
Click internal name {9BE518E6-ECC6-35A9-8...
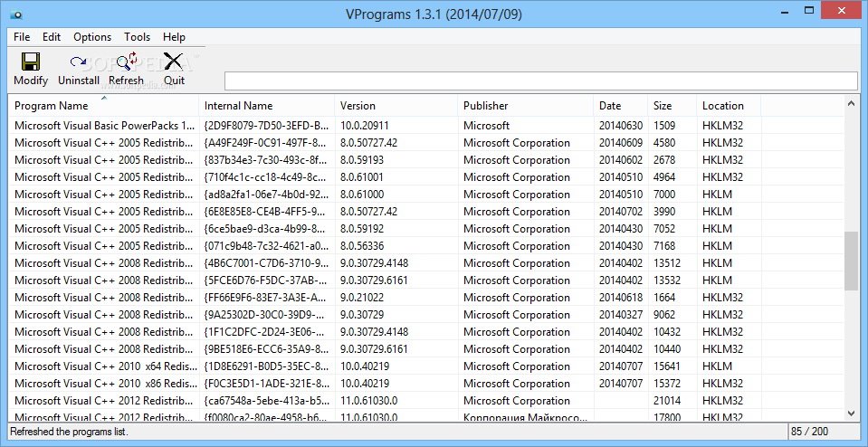point(266,348)
